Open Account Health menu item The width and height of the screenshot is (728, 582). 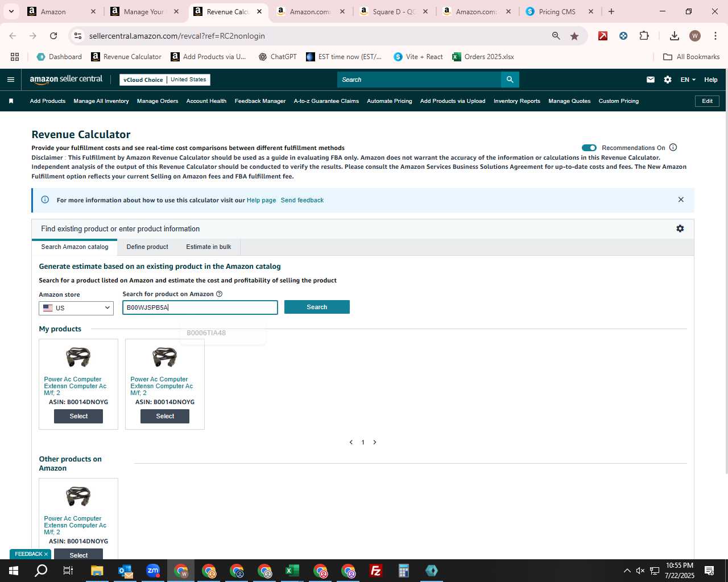[x=206, y=101]
